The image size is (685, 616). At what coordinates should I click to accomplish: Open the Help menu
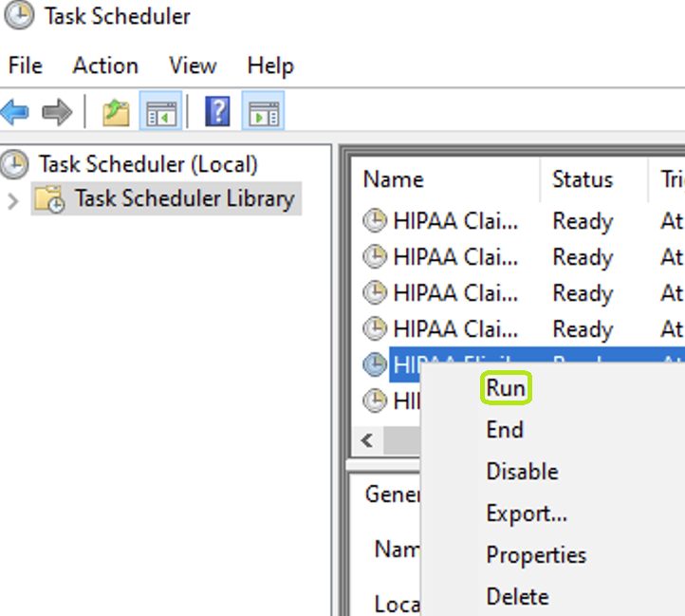270,66
